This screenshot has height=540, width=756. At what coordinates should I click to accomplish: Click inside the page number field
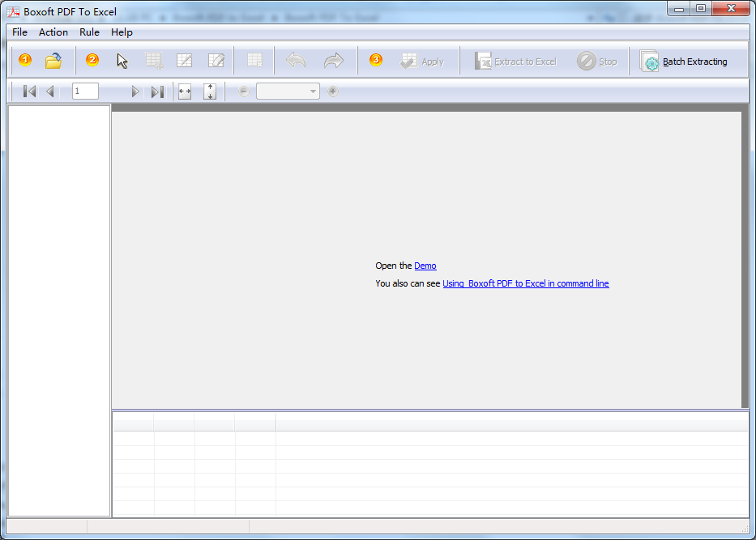(x=84, y=91)
